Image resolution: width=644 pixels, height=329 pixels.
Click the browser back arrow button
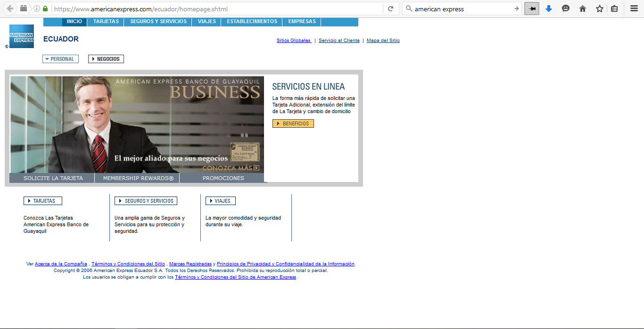coord(10,8)
